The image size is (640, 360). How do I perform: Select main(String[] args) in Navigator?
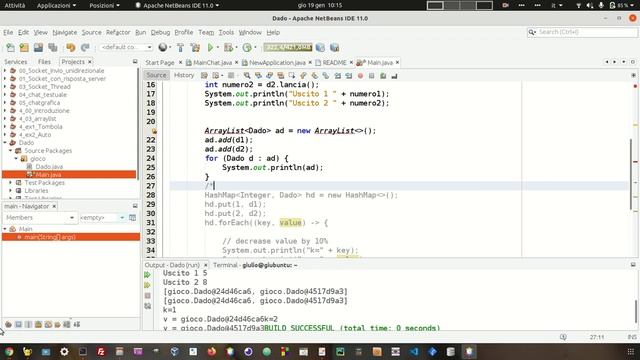(x=71, y=237)
